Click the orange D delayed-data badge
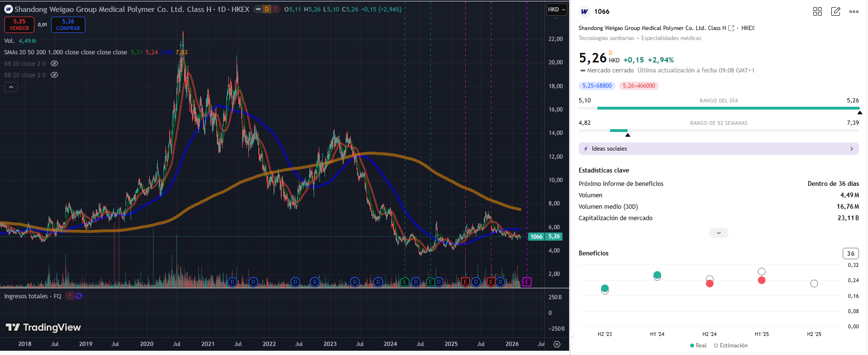 click(267, 9)
